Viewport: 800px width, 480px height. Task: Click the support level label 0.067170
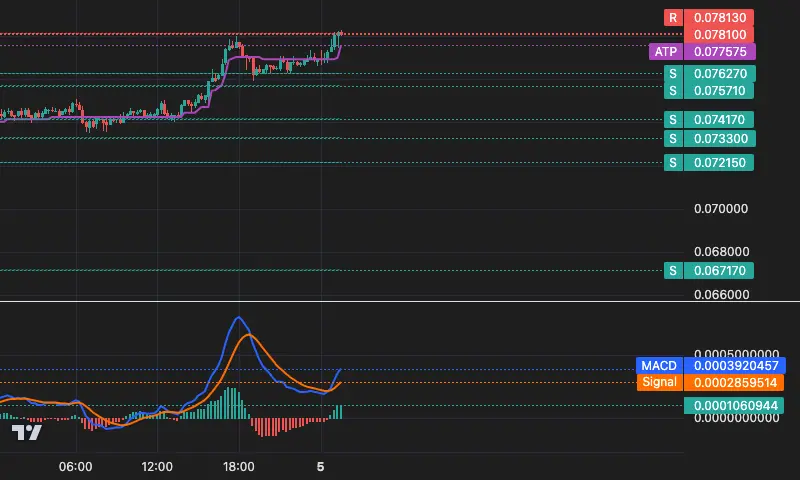[709, 270]
